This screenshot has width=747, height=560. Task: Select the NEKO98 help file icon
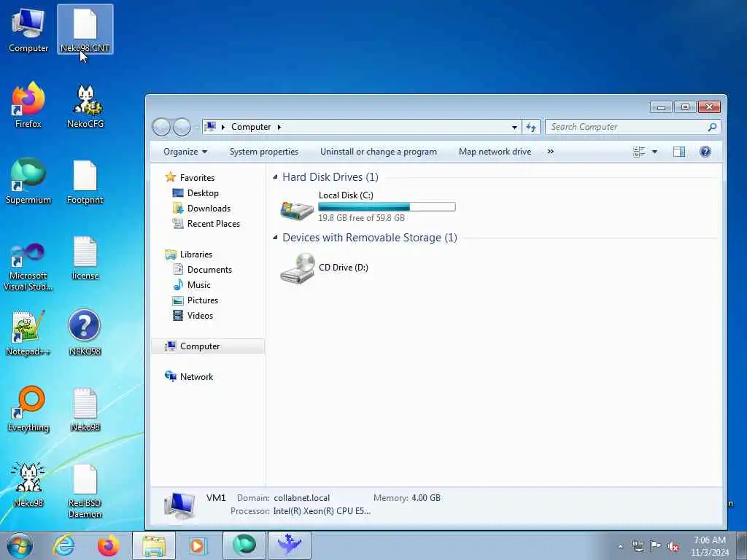click(x=85, y=332)
